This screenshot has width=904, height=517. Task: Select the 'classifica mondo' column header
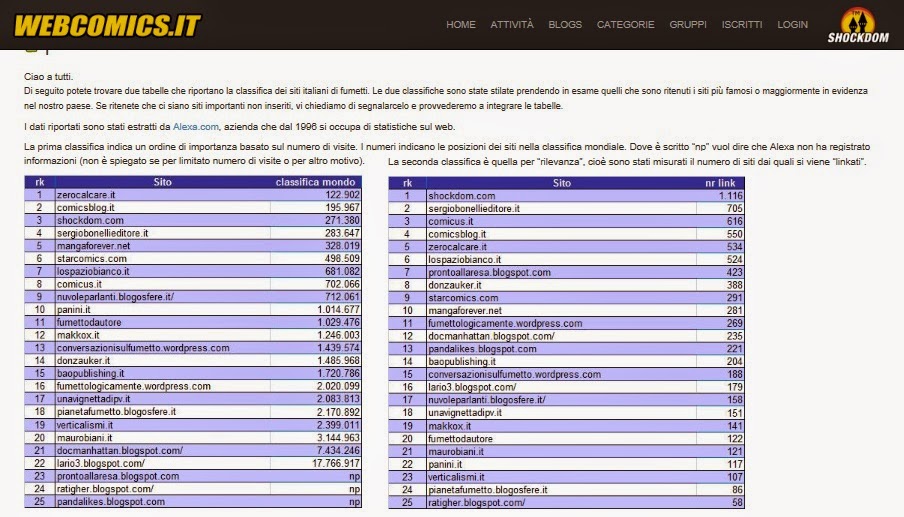(316, 182)
